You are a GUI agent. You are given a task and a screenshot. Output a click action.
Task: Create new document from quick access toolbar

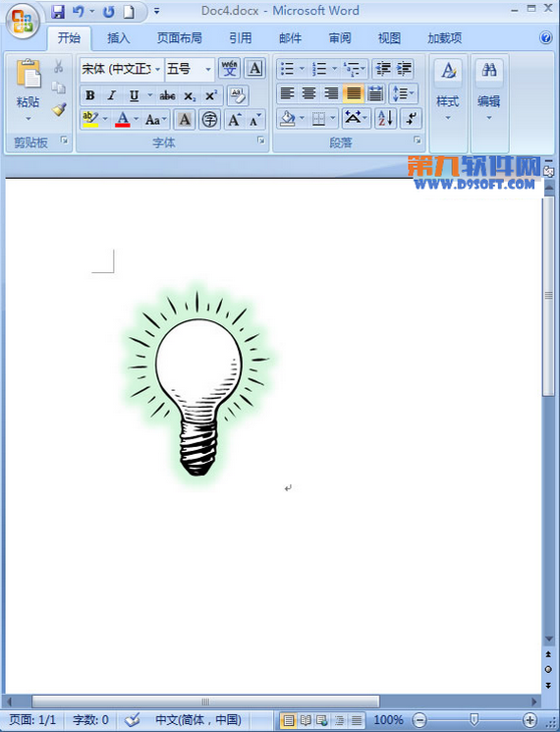click(129, 12)
